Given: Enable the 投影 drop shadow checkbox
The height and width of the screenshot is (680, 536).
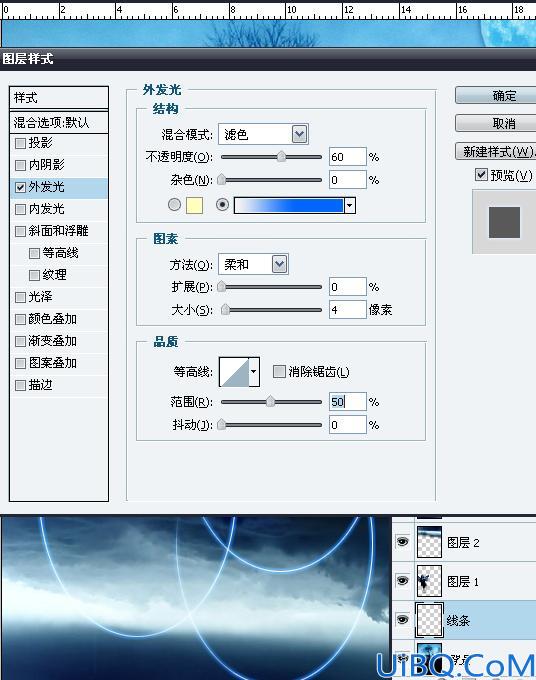Looking at the screenshot, I should click(x=20, y=143).
